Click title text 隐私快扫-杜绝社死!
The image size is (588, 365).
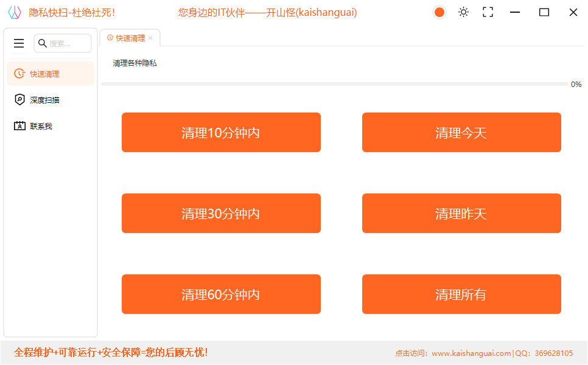point(72,13)
